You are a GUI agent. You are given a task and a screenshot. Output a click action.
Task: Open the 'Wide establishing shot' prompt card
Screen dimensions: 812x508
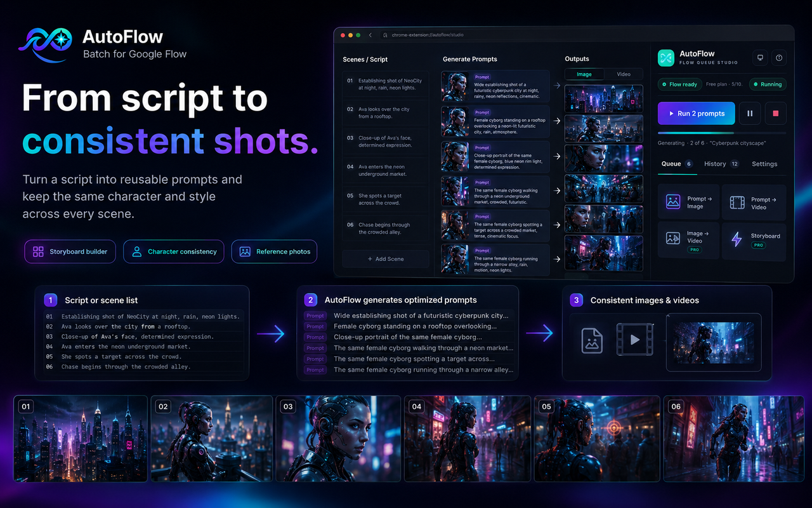pyautogui.click(x=496, y=86)
